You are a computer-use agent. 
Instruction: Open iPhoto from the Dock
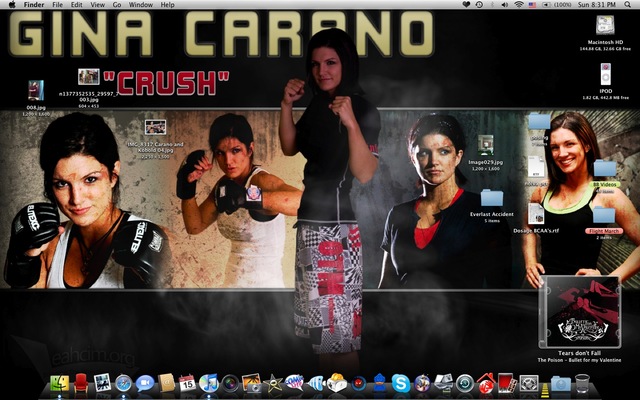click(251, 384)
